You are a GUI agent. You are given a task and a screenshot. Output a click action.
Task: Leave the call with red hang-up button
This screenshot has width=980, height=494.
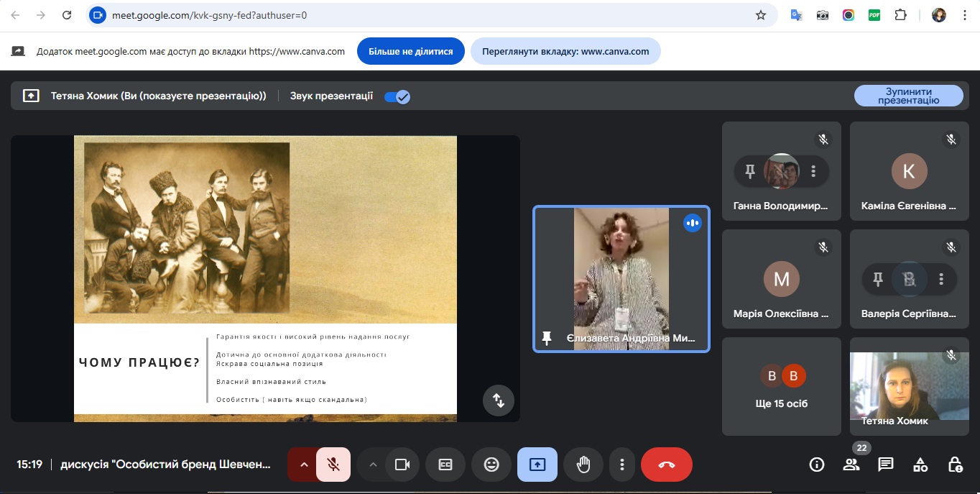click(x=666, y=465)
